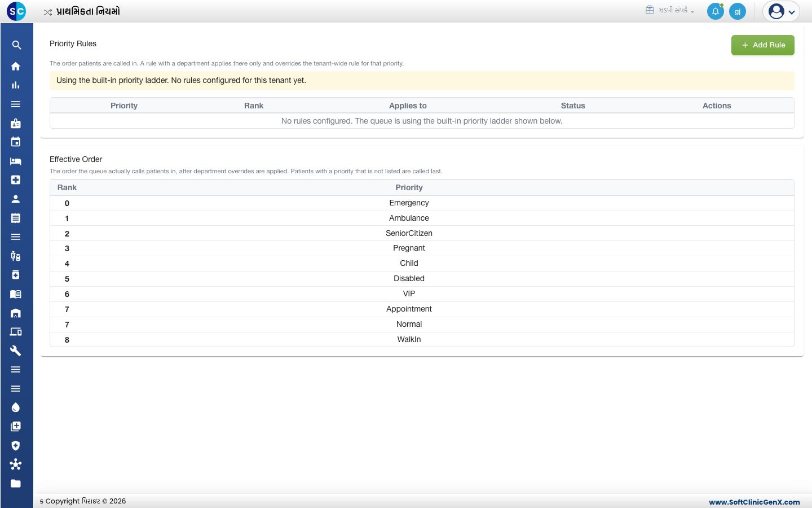Open the bar chart dashboard icon
812x508 pixels.
tap(16, 85)
